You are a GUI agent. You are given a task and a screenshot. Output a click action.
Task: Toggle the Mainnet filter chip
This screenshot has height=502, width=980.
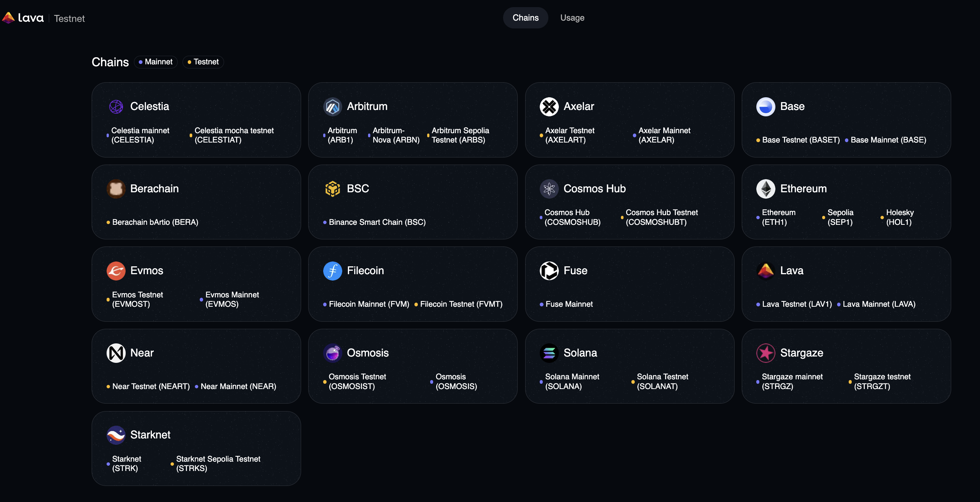click(x=156, y=62)
